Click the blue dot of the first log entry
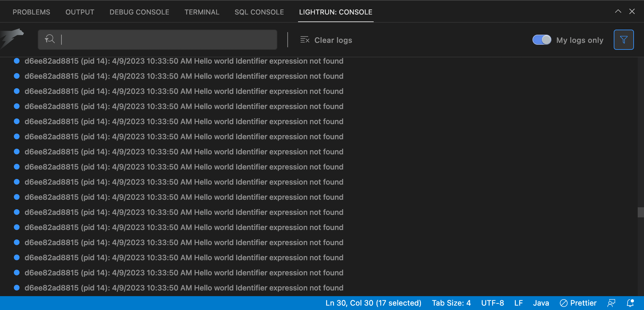The image size is (644, 310). [17, 61]
